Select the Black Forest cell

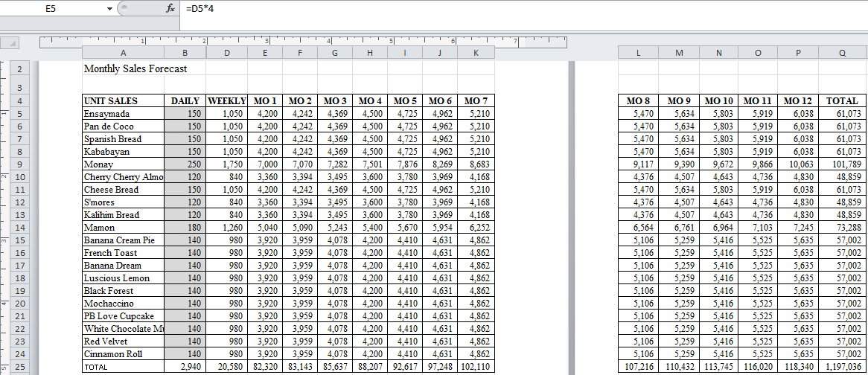point(123,291)
